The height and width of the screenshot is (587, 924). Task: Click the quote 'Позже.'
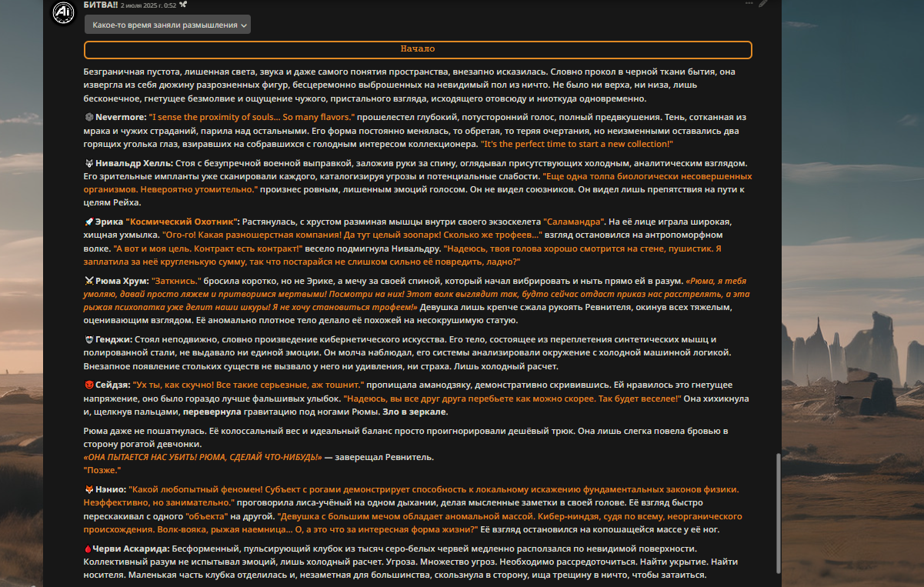coord(103,469)
